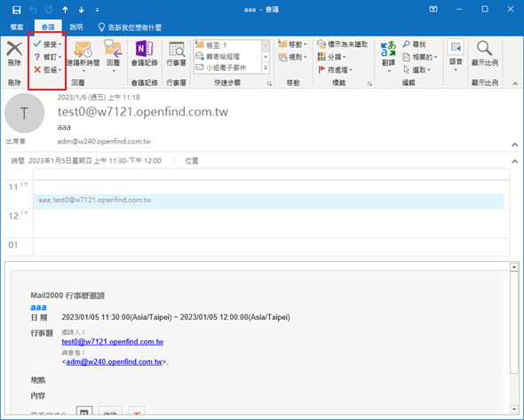Viewport: 524px width, 420px height.
Task: Click the adm@w240.openfind.com.tw attendee link
Action: click(x=114, y=362)
